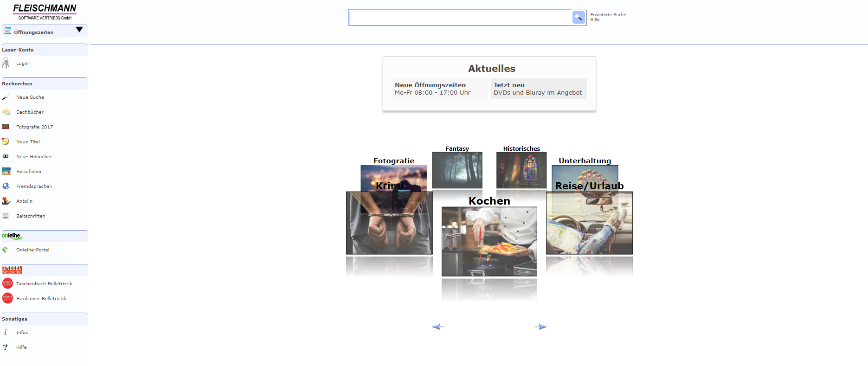Click the Reisefieber picture icon
The height and width of the screenshot is (366, 868).
coord(6,171)
